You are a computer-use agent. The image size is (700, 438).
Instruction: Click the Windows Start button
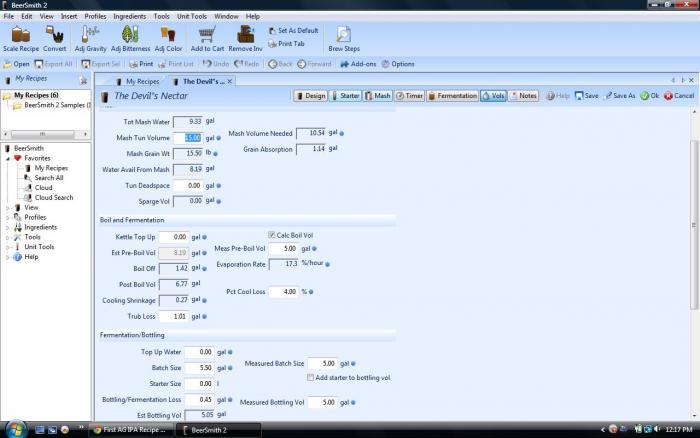pos(16,430)
